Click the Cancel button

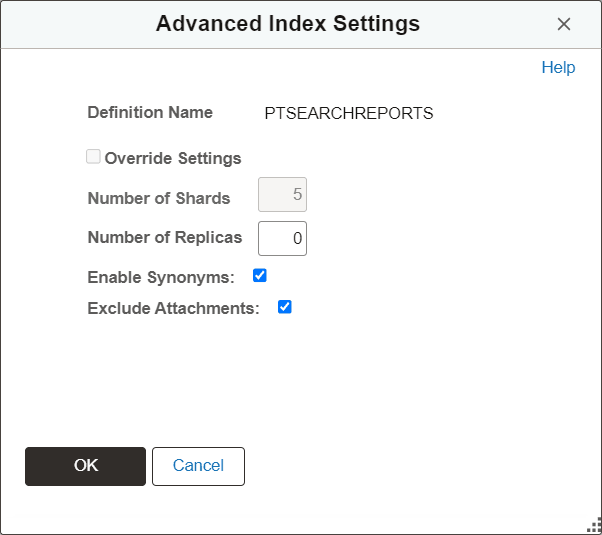198,466
